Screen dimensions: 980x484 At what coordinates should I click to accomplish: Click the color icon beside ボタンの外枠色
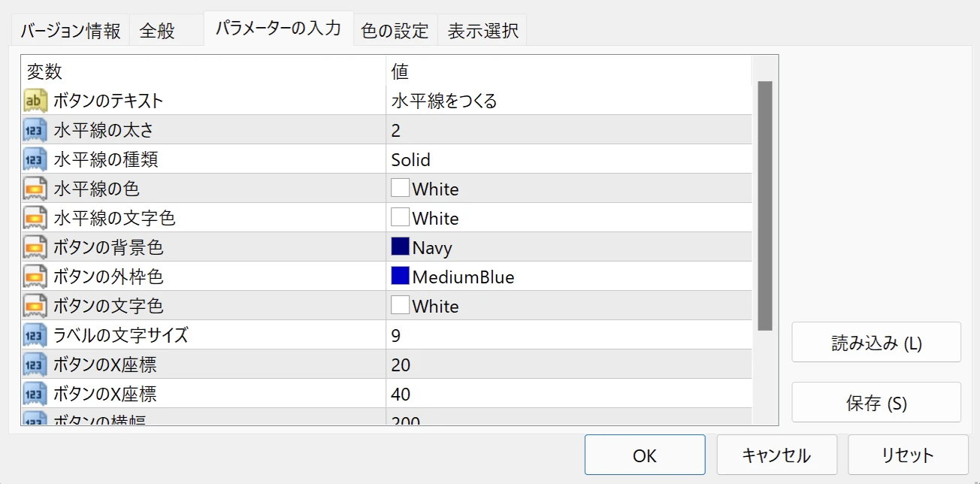[35, 277]
